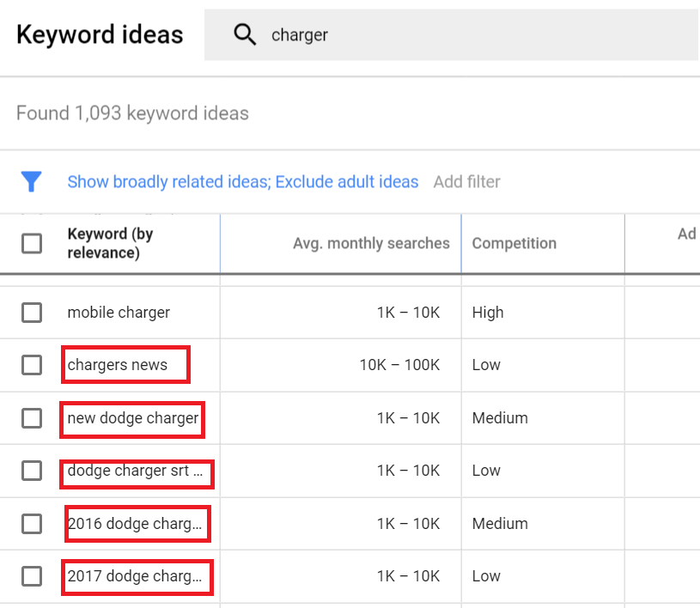Check the checkbox for new dodge charger
Viewport: 700px width, 608px height.
(32, 418)
